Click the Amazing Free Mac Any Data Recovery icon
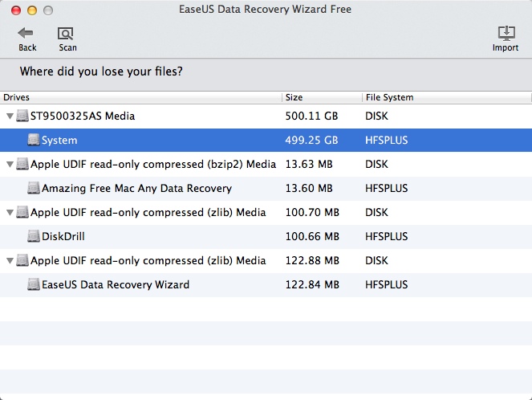532x400 pixels. [34, 188]
